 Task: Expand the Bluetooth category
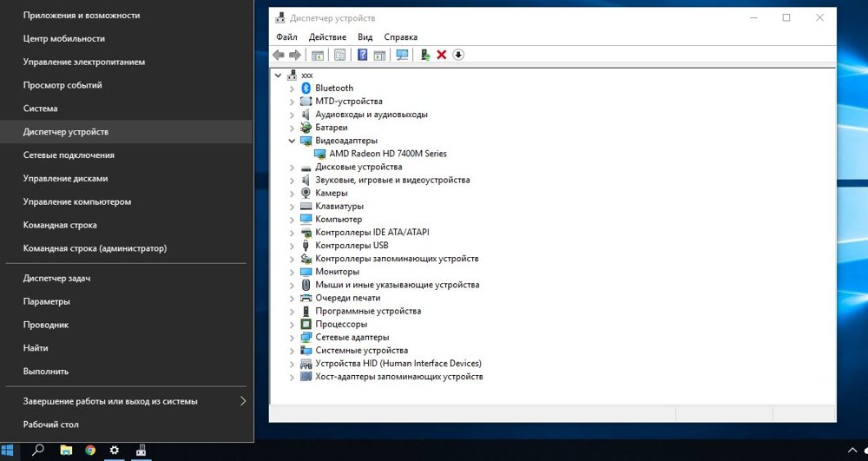292,88
